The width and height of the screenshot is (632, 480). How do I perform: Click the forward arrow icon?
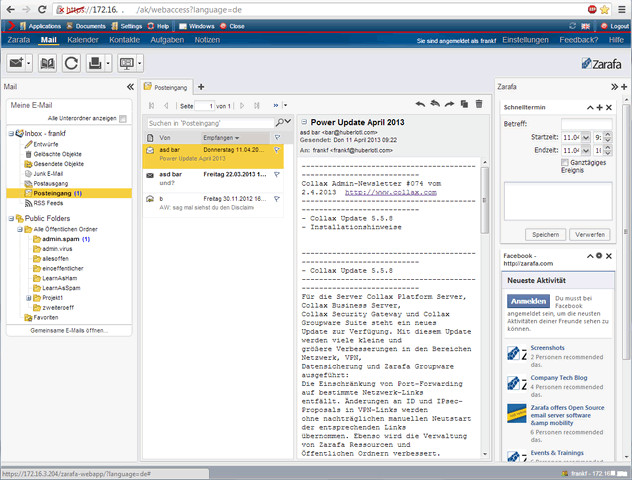point(449,104)
